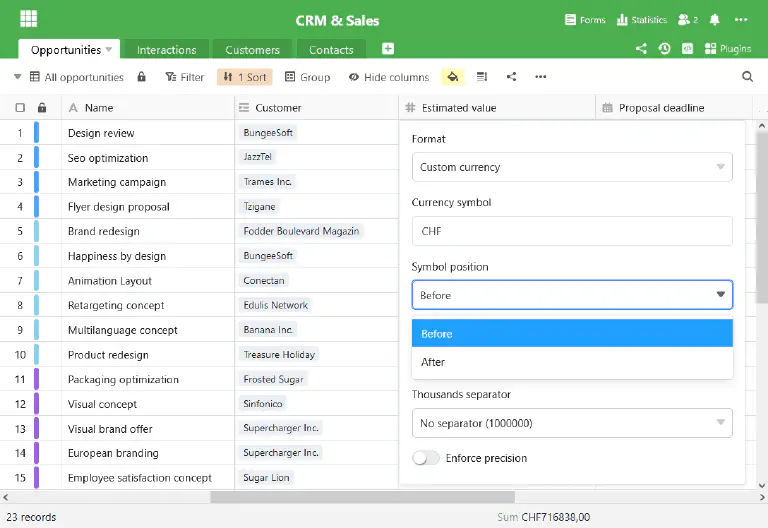Viewport: 768px width, 528px height.
Task: Switch to the Interactions tab
Action: pyautogui.click(x=167, y=50)
